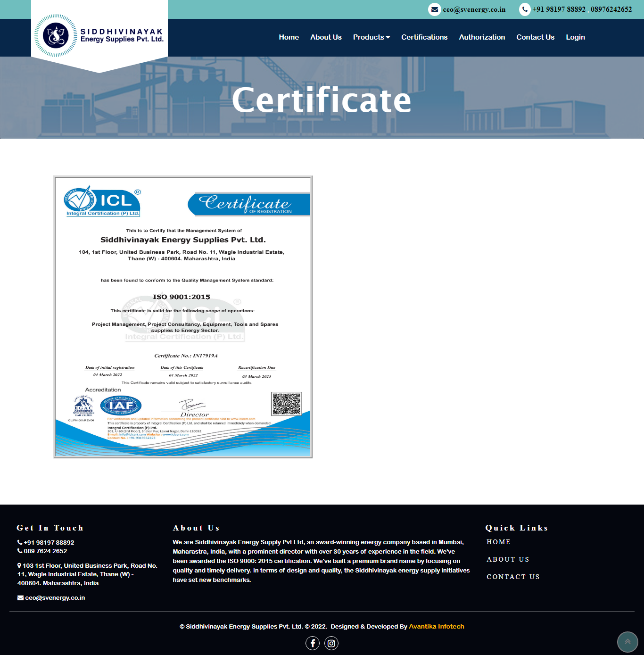Select Contact Us in top navigation
Screen dimensions: 644x655
click(x=535, y=37)
